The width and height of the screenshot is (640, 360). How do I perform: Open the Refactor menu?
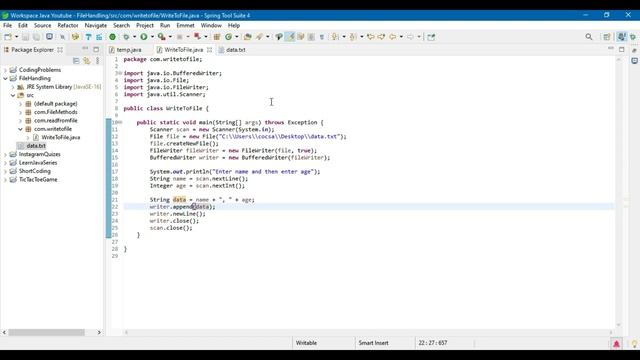click(68, 25)
